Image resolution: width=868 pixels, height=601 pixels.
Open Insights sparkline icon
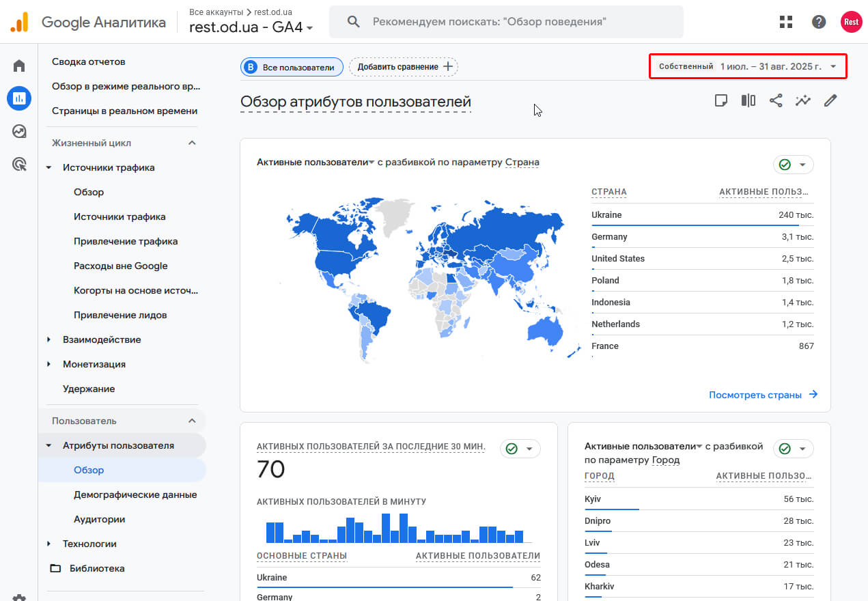(x=803, y=100)
